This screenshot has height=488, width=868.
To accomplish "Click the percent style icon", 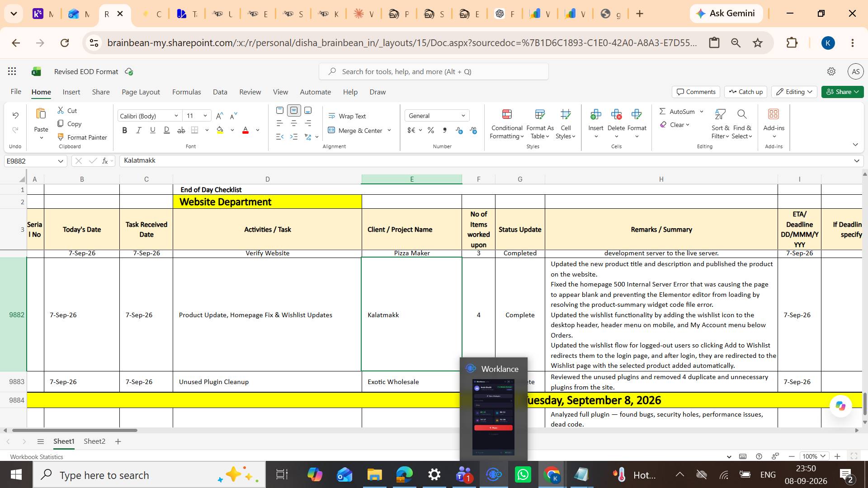I will pos(431,130).
